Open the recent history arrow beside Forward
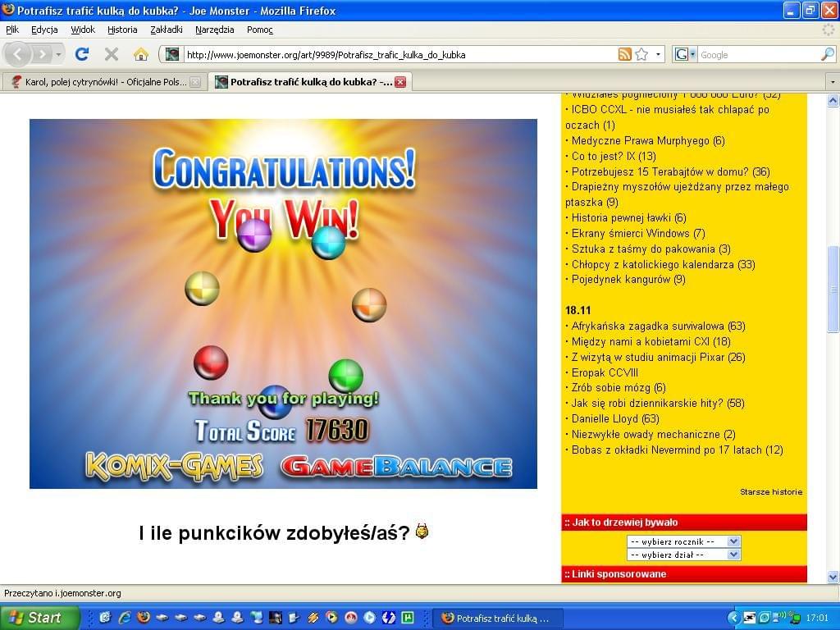 click(x=58, y=54)
